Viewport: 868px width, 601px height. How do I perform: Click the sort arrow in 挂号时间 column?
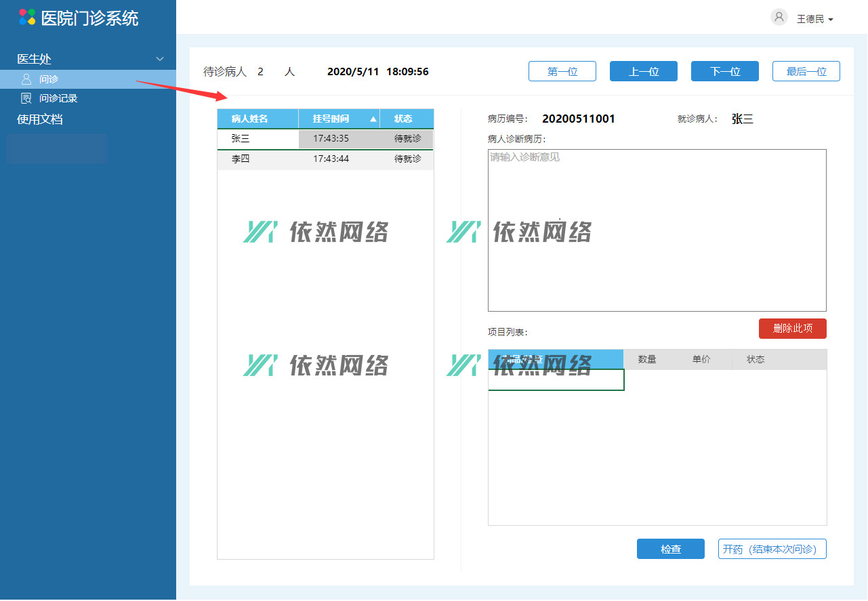(x=373, y=119)
